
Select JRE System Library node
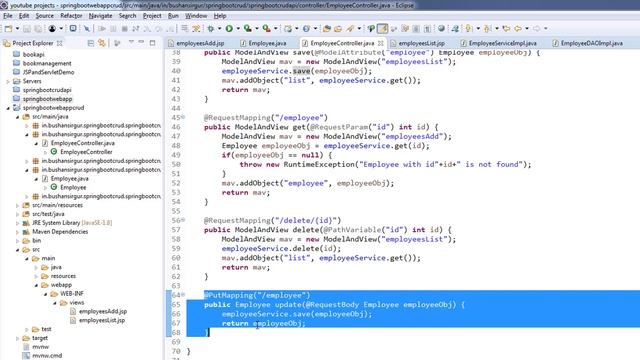point(72,223)
